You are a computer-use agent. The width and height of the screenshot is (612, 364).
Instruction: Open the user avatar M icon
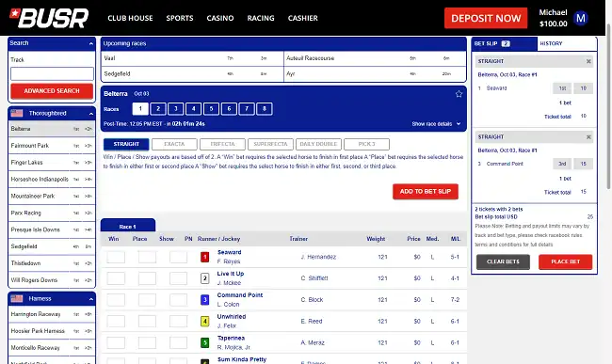click(x=581, y=18)
